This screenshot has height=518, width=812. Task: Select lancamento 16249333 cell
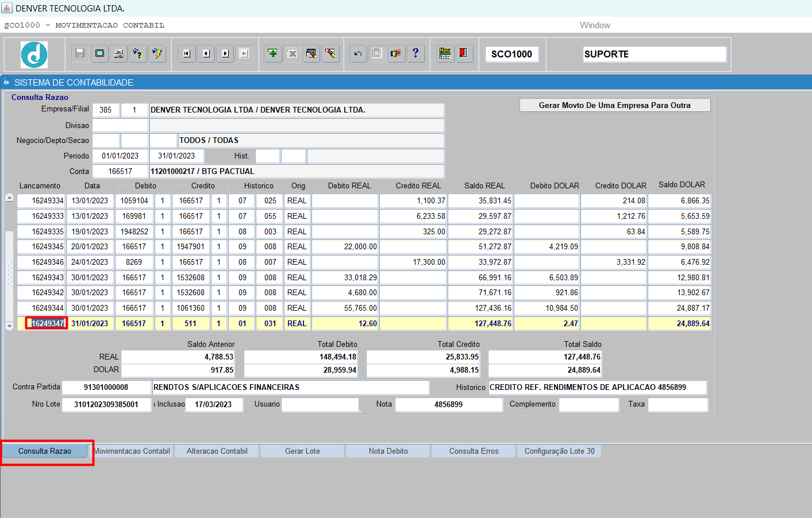click(41, 216)
